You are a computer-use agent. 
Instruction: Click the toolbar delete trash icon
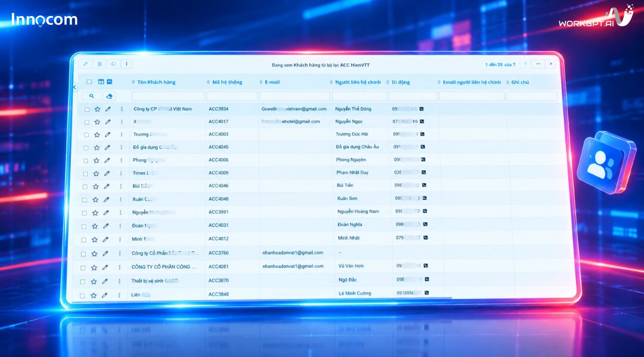point(99,64)
